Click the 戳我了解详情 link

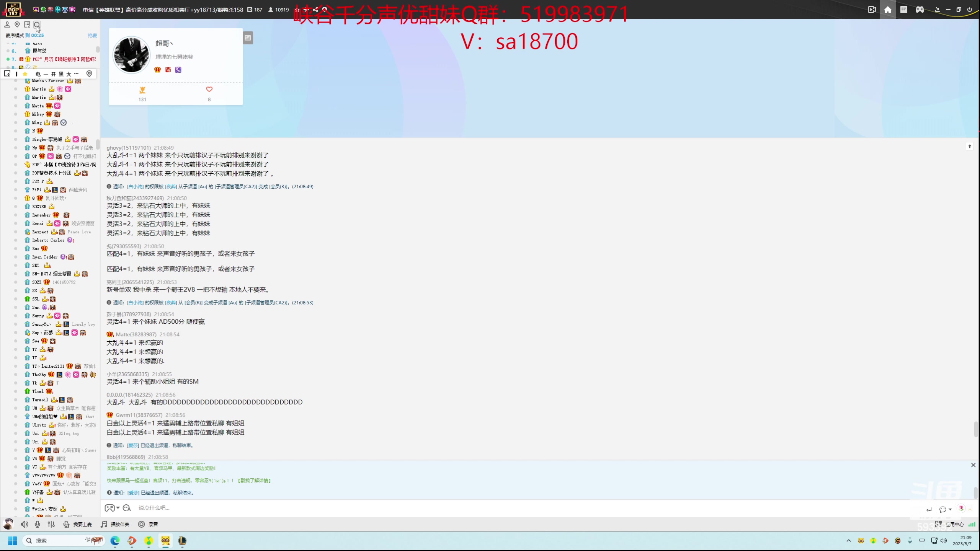254,481
